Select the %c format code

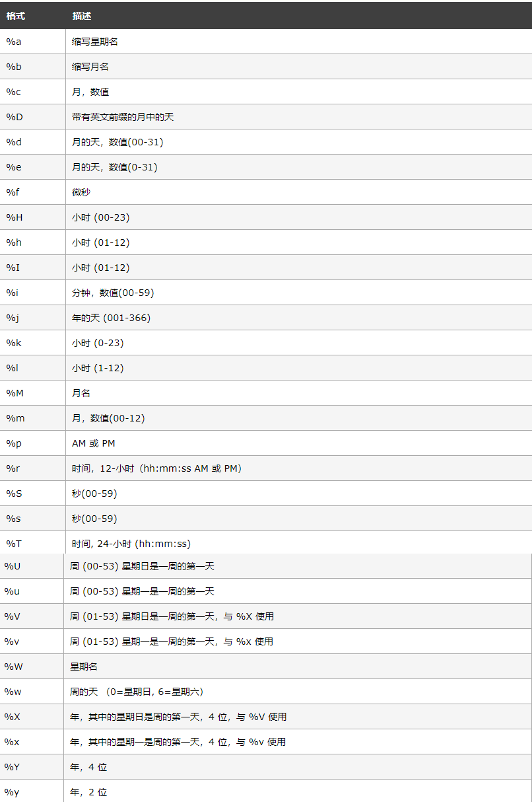point(14,92)
